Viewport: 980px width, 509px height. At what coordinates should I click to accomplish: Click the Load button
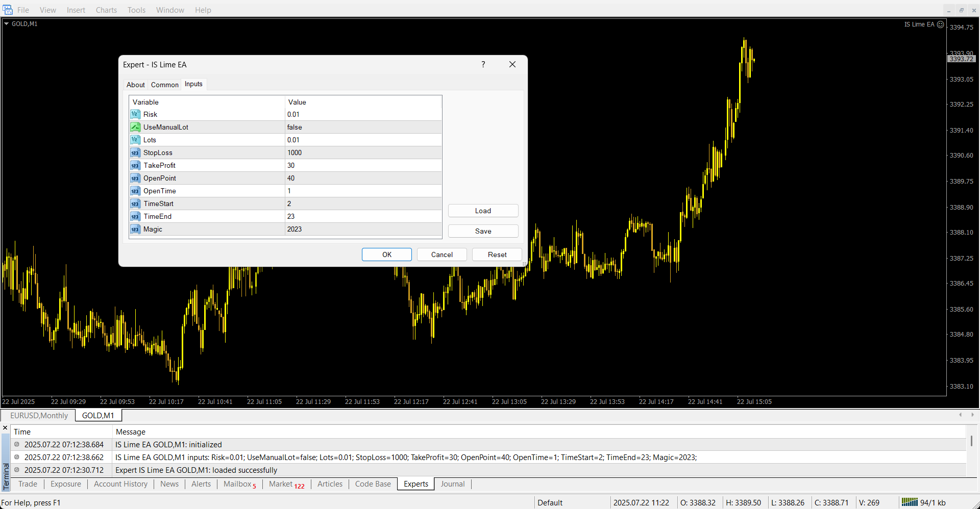[483, 211]
